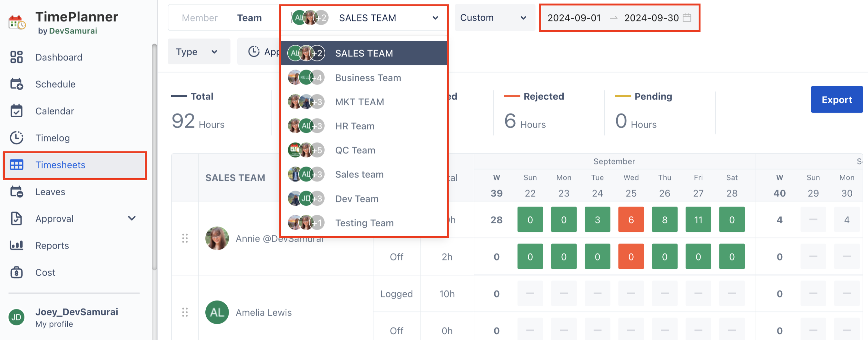Click the Cost money bag icon

[x=16, y=272]
